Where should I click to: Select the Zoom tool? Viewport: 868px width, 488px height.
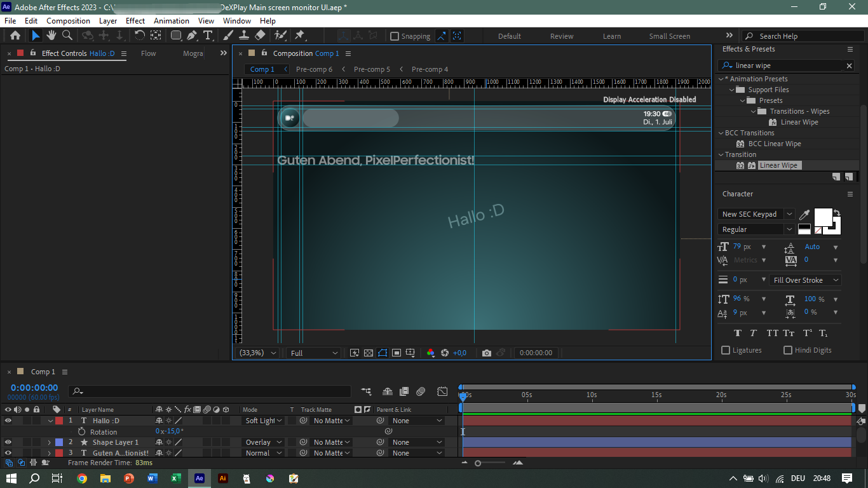[x=66, y=36]
